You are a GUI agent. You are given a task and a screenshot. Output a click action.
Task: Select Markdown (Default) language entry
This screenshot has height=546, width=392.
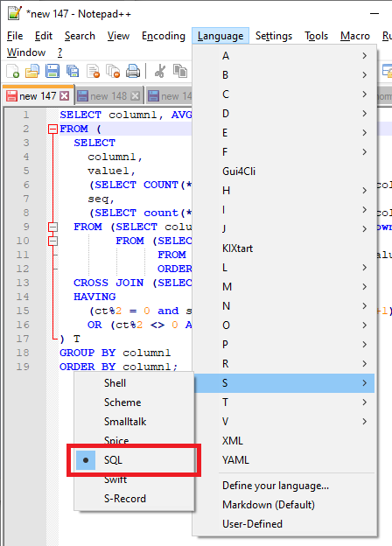coord(284,505)
